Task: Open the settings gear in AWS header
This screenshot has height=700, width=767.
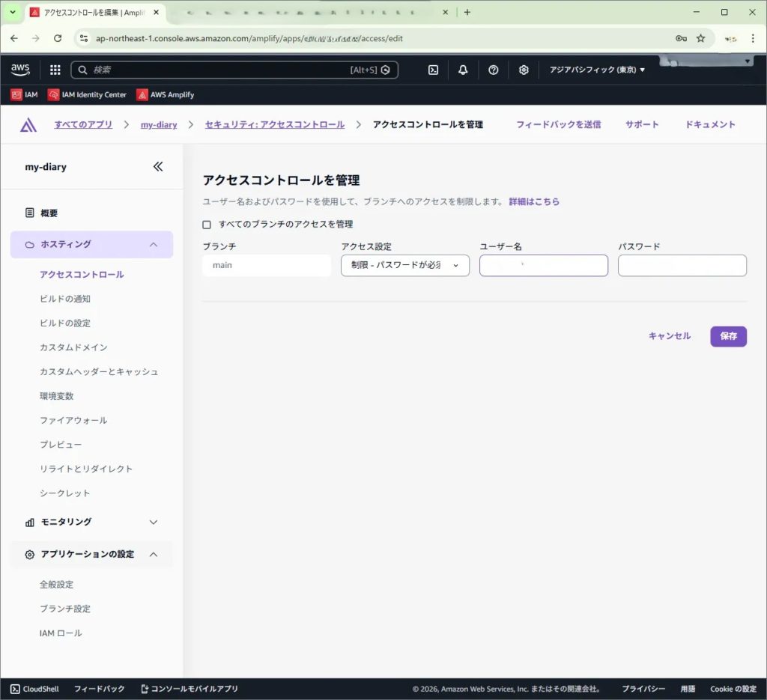Action: (x=524, y=70)
